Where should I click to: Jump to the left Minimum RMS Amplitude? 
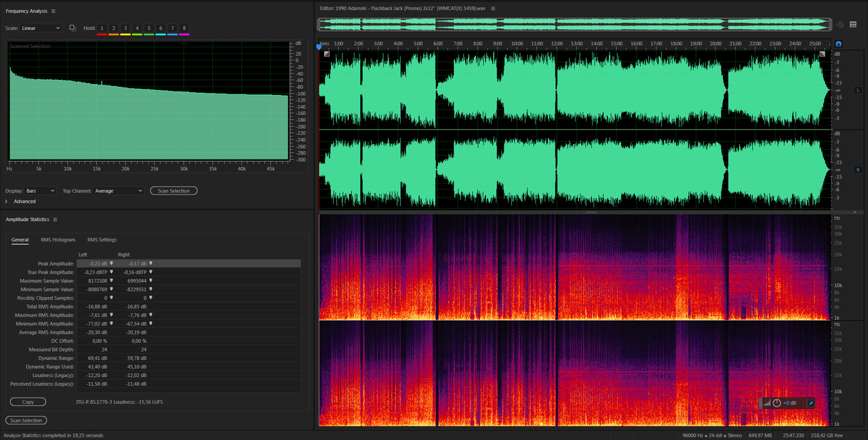[x=111, y=323]
